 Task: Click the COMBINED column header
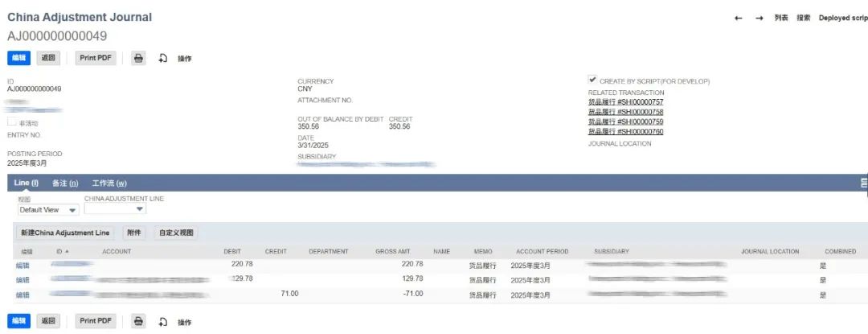[x=840, y=251]
